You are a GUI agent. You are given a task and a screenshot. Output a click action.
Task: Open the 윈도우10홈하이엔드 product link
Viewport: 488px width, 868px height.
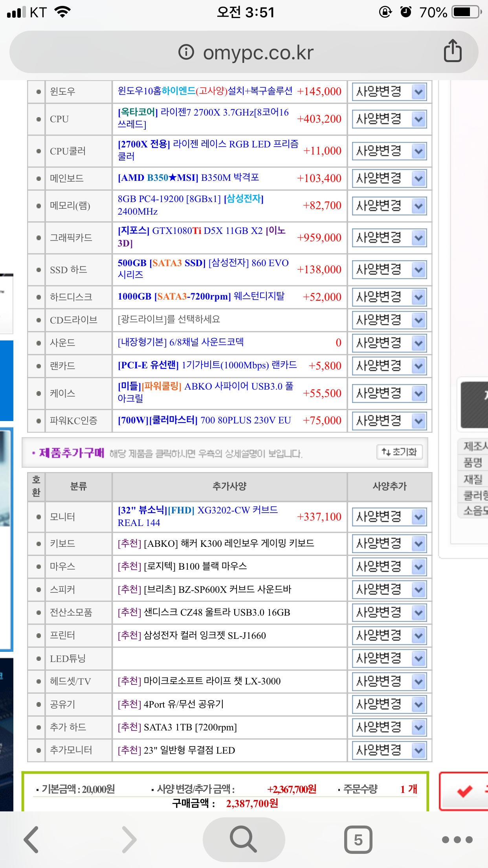tap(205, 91)
